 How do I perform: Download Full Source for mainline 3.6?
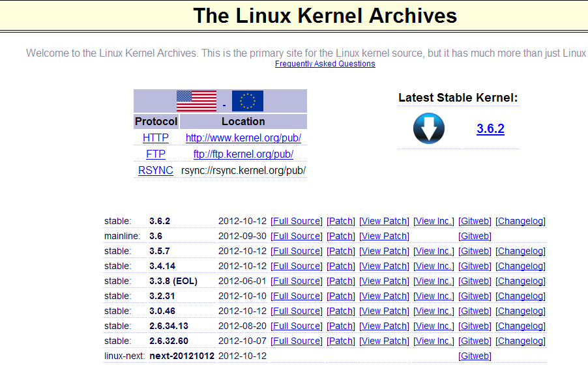point(296,236)
